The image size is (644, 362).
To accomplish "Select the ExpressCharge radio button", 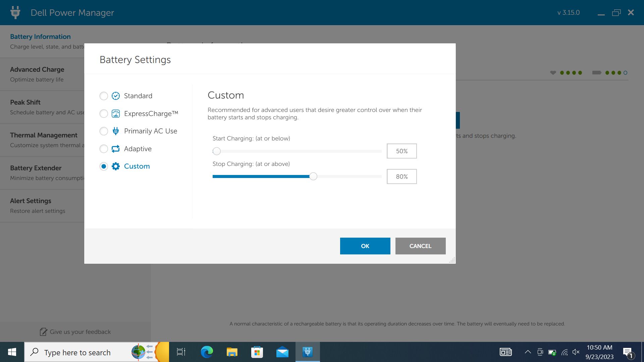I will pyautogui.click(x=104, y=114).
